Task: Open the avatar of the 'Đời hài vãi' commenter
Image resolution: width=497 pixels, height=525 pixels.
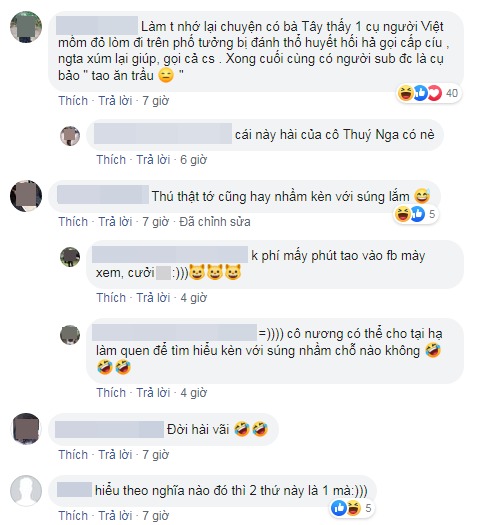Action: [26, 429]
